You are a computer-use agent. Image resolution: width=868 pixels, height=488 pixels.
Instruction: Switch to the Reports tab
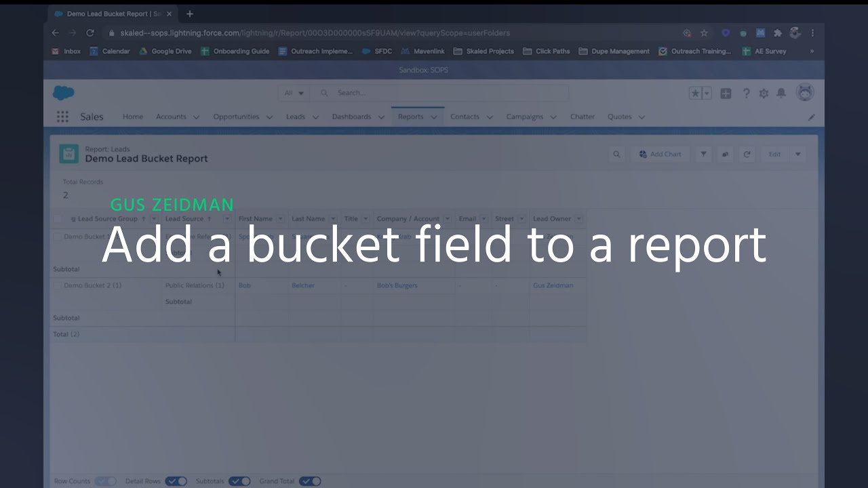coord(410,117)
